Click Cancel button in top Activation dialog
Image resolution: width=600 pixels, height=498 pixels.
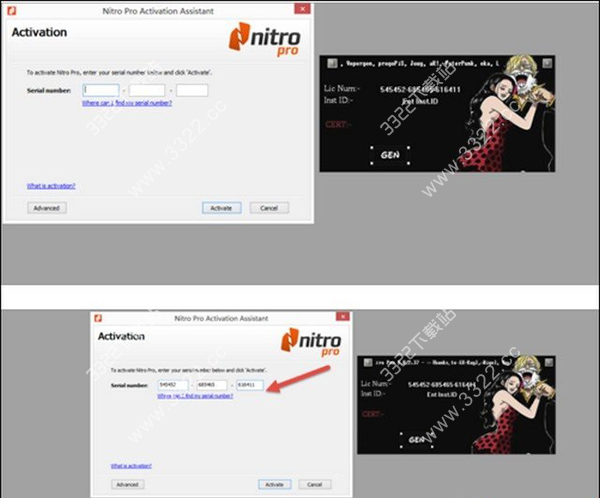pyautogui.click(x=269, y=208)
